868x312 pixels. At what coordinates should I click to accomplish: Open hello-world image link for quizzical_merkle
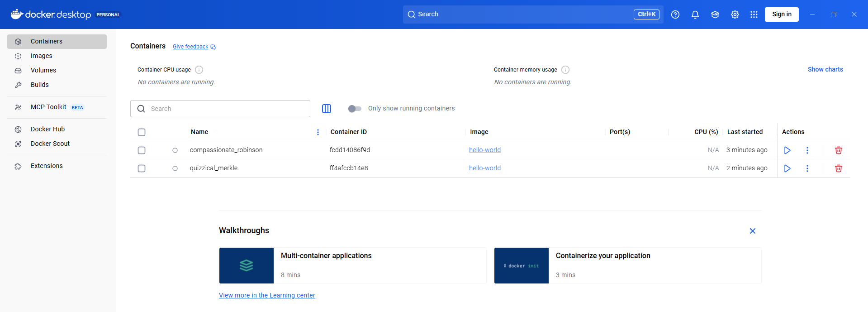point(485,168)
